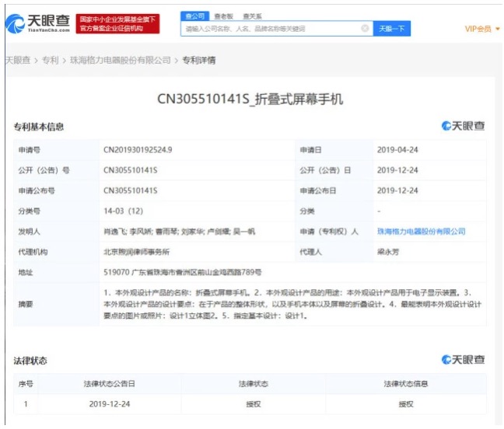Click the 专利基本信息 section heading
This screenshot has width=504, height=429.
click(x=39, y=127)
